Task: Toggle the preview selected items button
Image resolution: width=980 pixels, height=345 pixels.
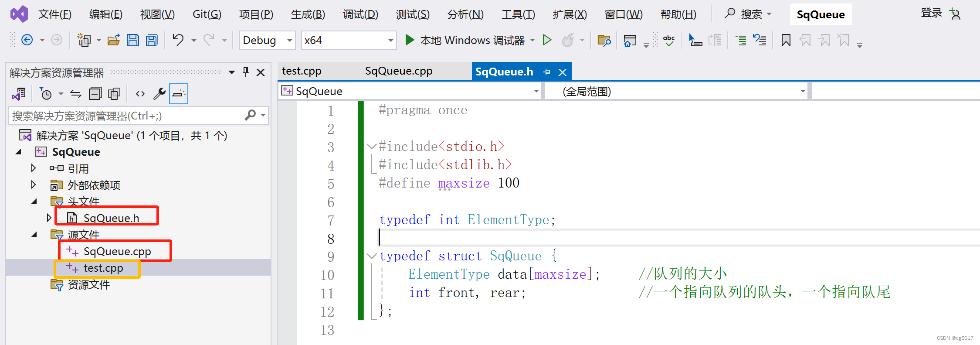Action: (x=179, y=94)
